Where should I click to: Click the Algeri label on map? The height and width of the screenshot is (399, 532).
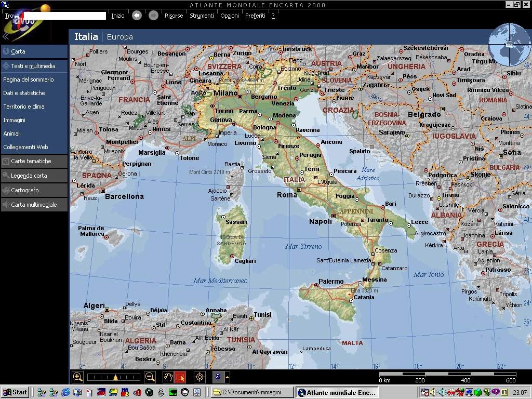click(x=95, y=305)
